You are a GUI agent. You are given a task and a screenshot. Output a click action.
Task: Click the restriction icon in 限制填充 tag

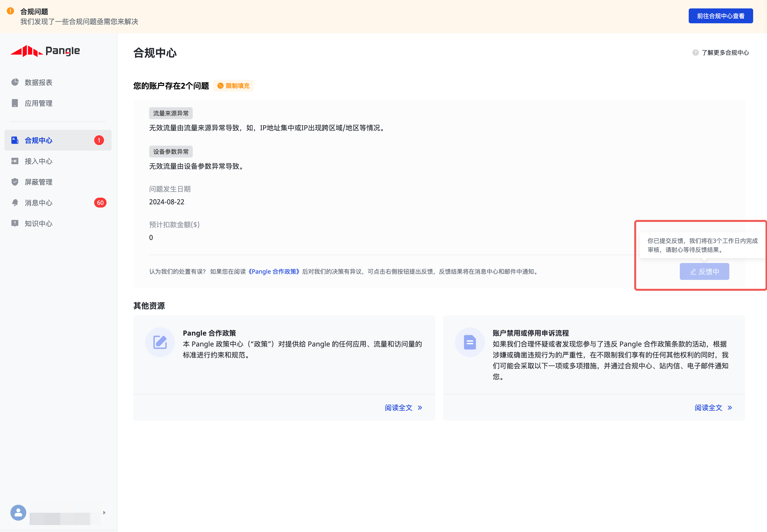coord(220,86)
